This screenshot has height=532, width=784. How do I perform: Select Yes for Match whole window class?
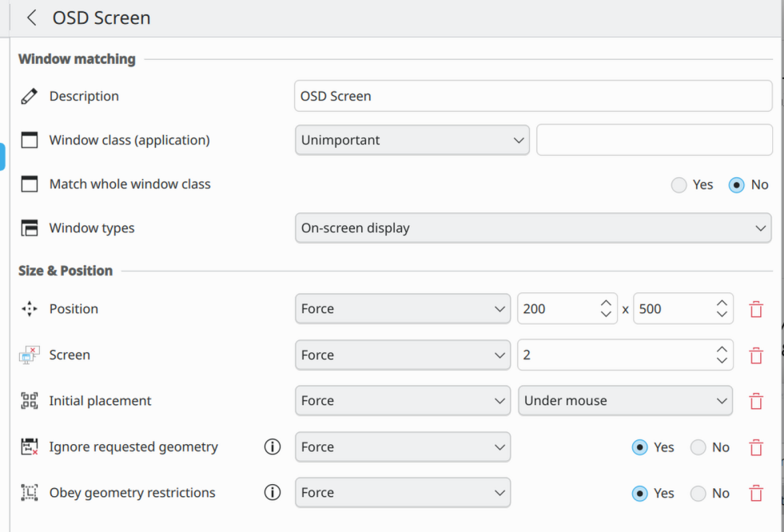(x=679, y=185)
